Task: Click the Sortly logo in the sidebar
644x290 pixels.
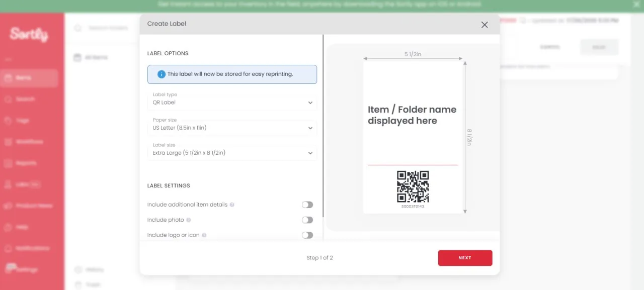Action: (29, 35)
